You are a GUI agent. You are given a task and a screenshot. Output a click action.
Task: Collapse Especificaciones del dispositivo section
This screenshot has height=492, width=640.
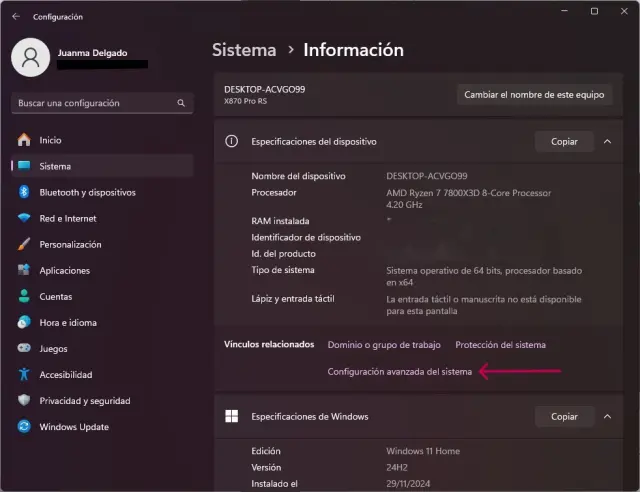(606, 142)
